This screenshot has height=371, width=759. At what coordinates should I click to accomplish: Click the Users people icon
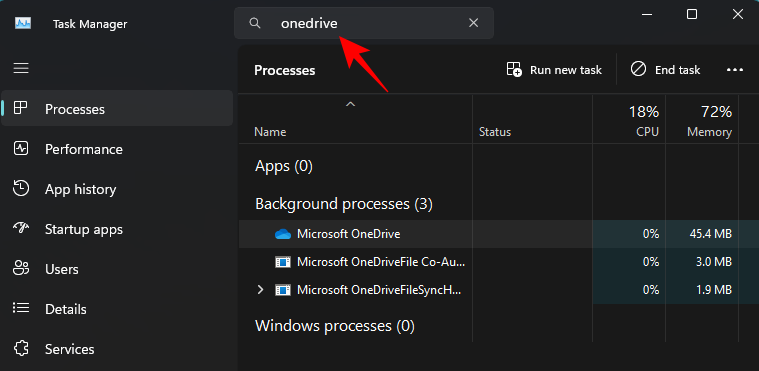(x=21, y=268)
